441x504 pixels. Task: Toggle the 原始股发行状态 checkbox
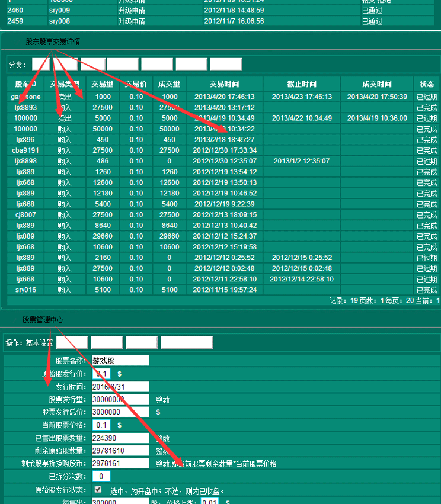click(x=98, y=490)
